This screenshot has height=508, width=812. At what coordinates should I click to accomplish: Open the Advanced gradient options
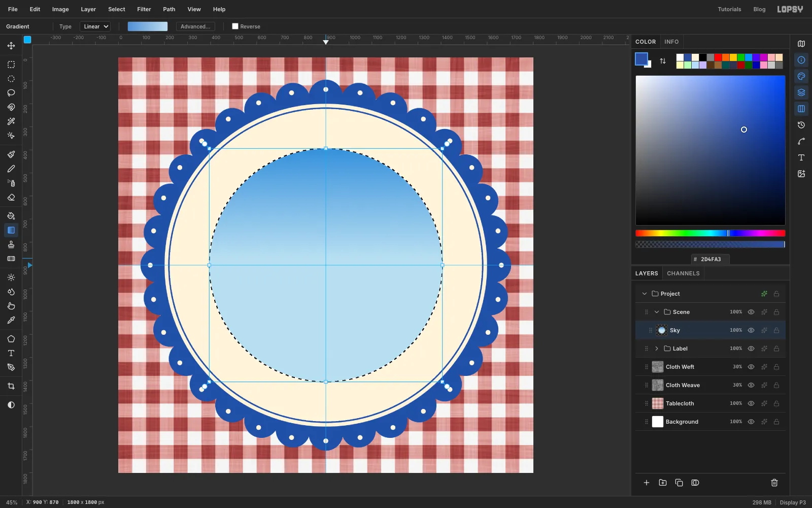pyautogui.click(x=195, y=26)
